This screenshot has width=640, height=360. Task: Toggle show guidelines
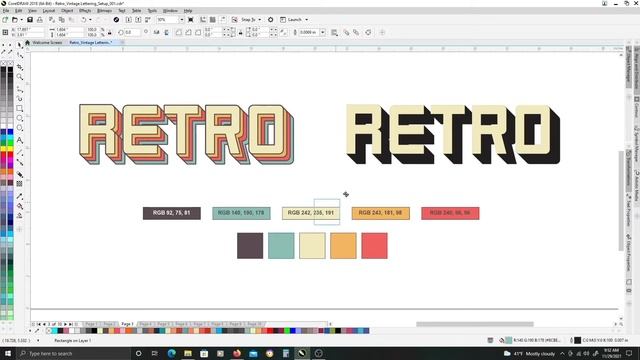(x=223, y=20)
